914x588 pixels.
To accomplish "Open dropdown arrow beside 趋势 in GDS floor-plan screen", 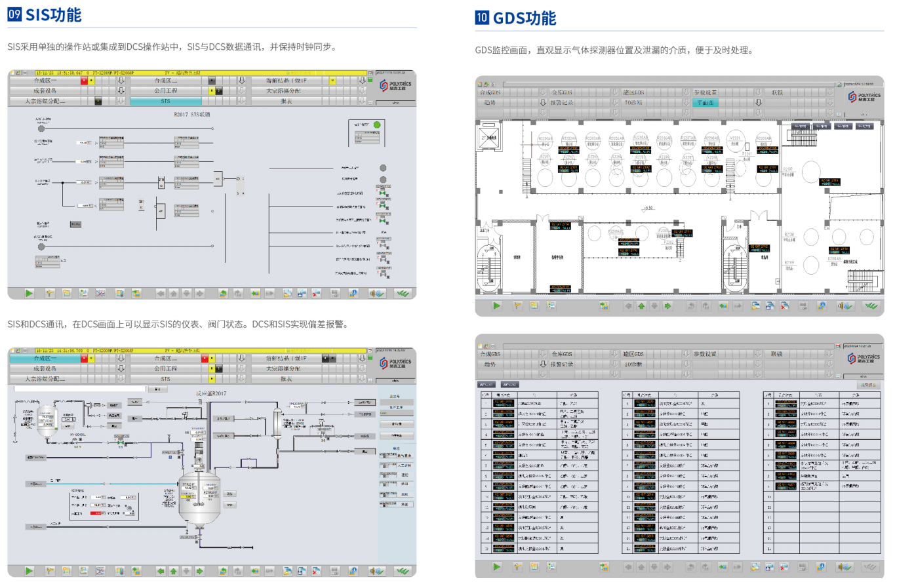I will click(543, 102).
